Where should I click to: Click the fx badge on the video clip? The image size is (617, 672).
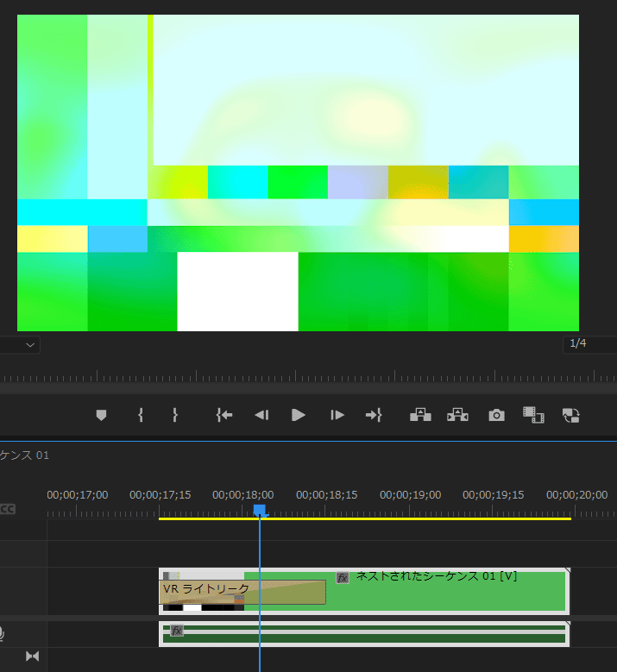click(x=343, y=578)
